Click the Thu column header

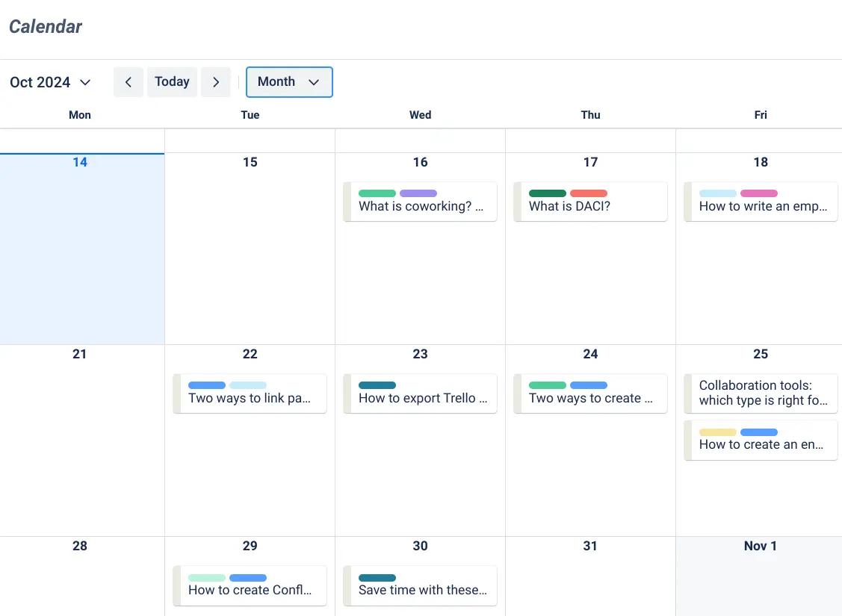590,115
